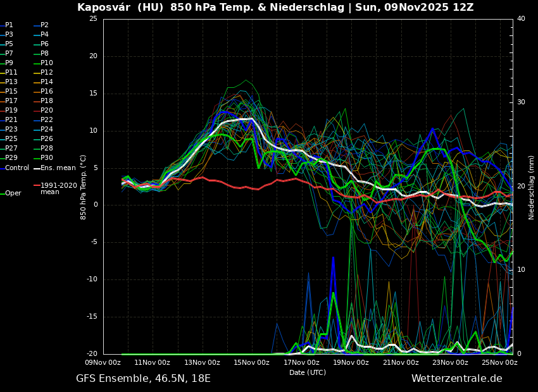Click the Ens. mean legend label
Viewport: 538px width, 392px height.
58,168
